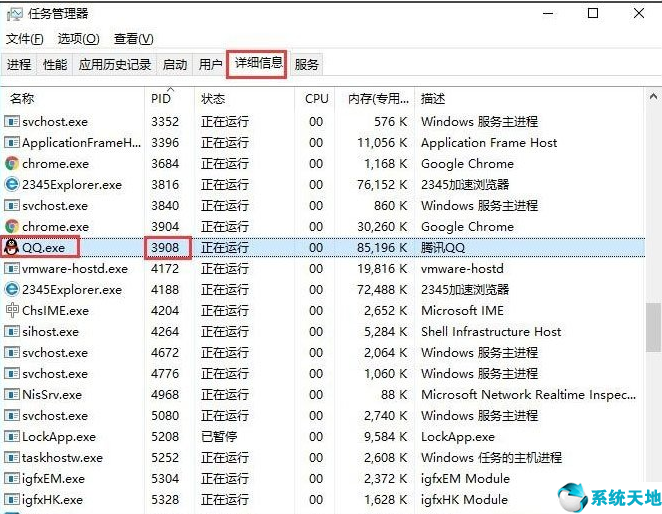Click 2345Explorer icon in PID 3816 row
This screenshot has width=662, height=514.
click(x=12, y=185)
